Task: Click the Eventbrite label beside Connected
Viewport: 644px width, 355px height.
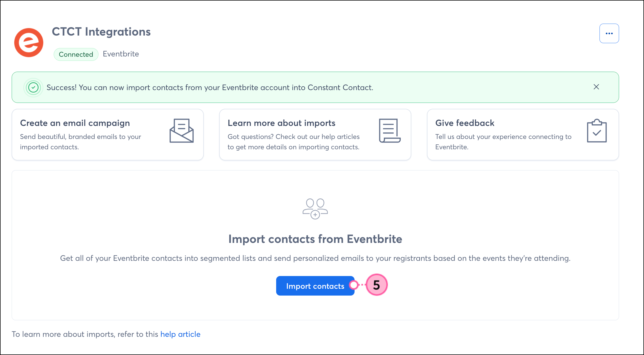Action: click(121, 54)
